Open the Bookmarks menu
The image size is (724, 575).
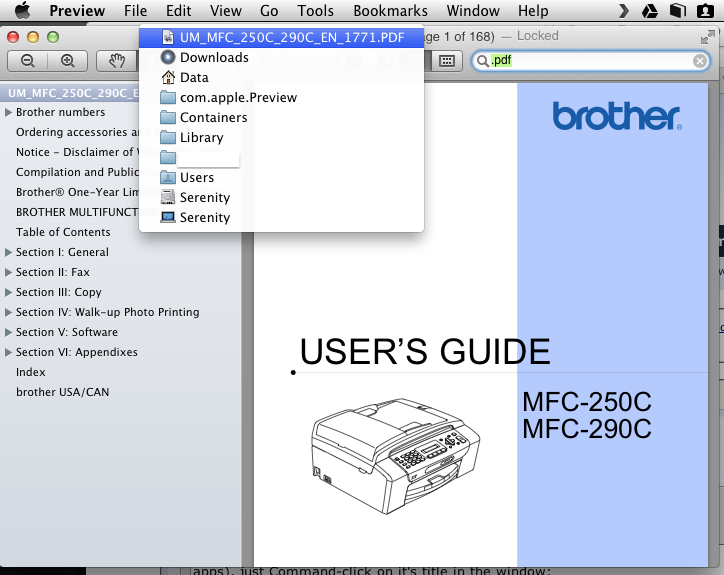(391, 11)
